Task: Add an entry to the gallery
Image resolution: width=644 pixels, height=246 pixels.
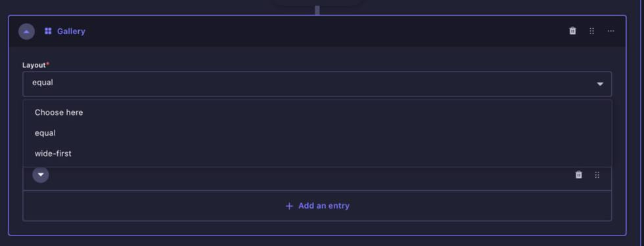Action: pos(317,206)
